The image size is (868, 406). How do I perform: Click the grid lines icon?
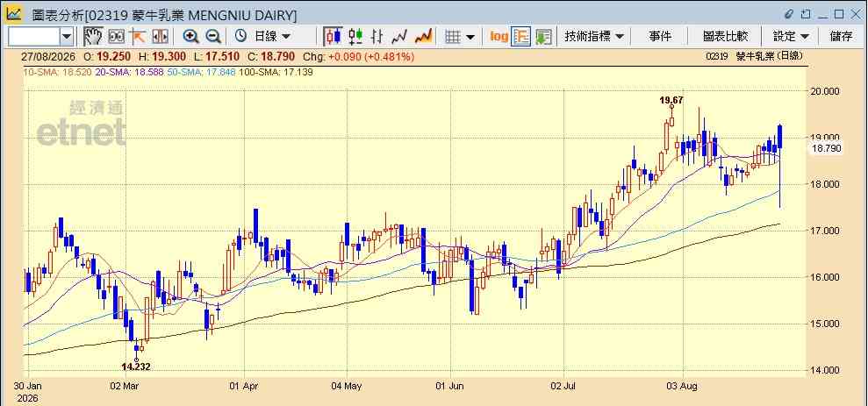point(454,37)
